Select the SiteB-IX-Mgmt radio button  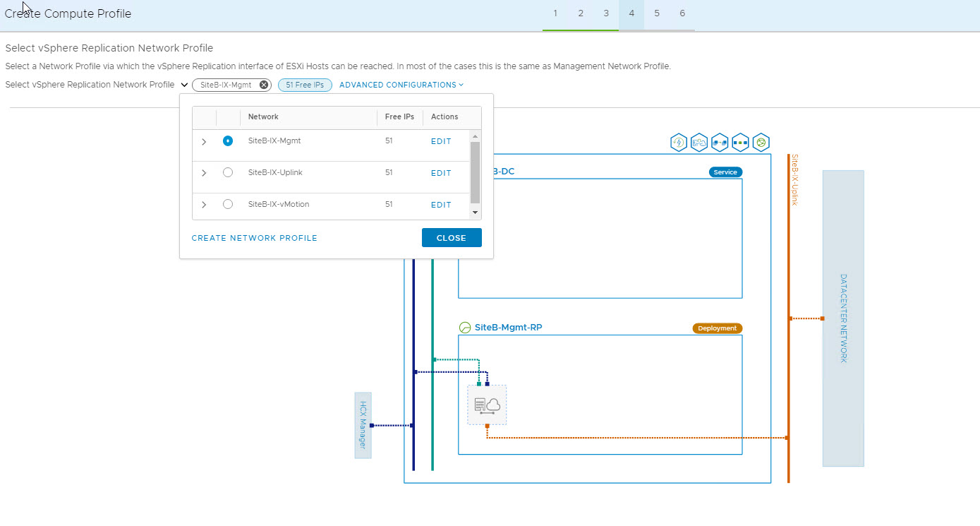point(227,141)
